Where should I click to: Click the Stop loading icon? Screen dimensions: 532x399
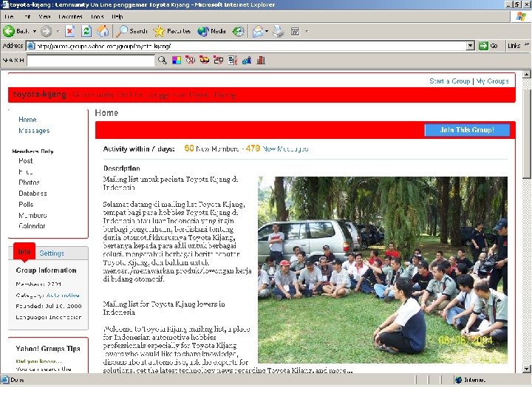(70, 31)
